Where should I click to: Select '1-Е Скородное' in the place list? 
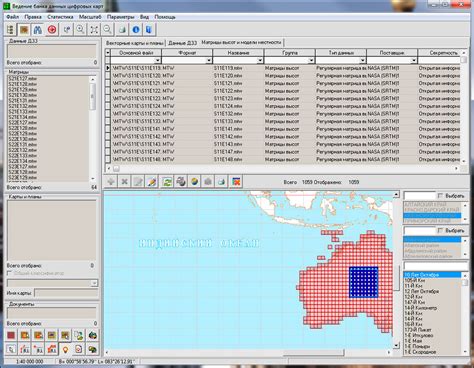tap(420, 352)
